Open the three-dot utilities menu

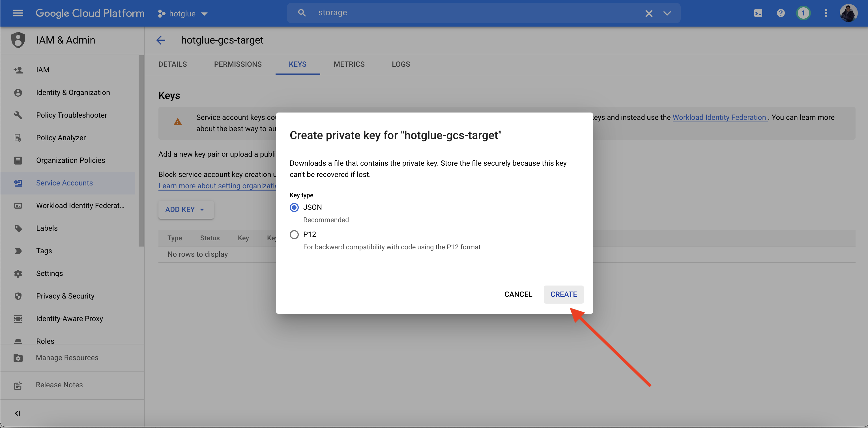click(x=826, y=13)
